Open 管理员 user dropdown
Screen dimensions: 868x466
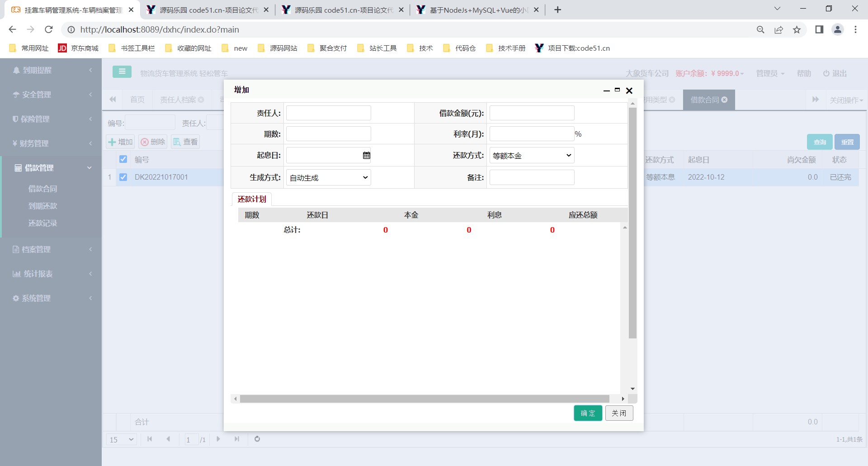(770, 73)
